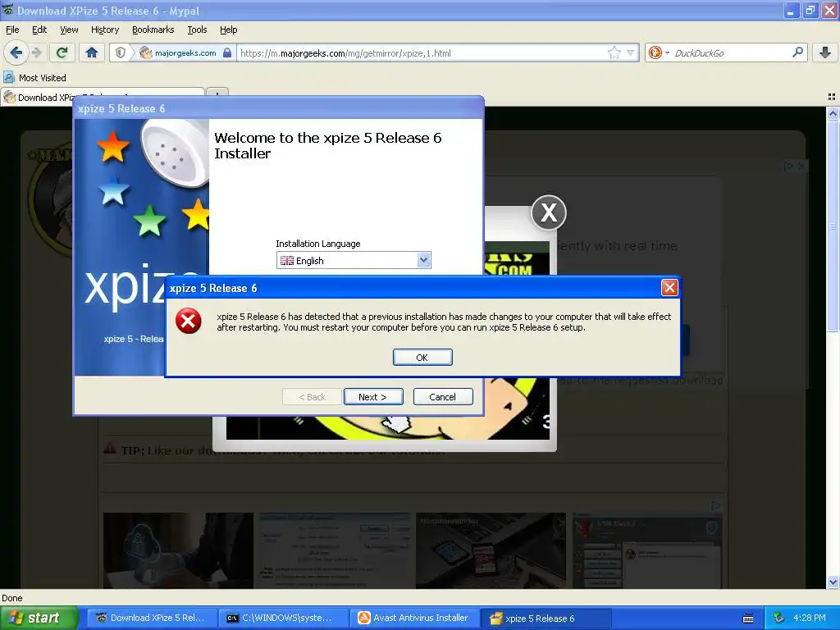Open the Help menu

(228, 30)
